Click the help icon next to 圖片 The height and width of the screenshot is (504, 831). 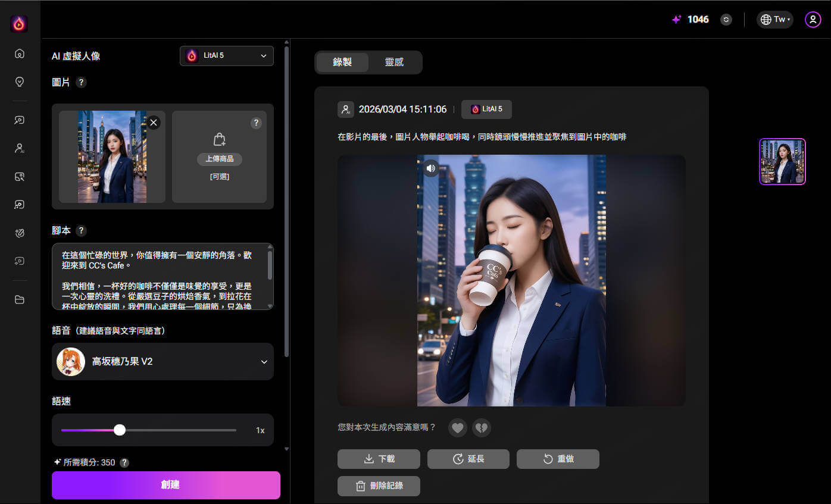82,83
